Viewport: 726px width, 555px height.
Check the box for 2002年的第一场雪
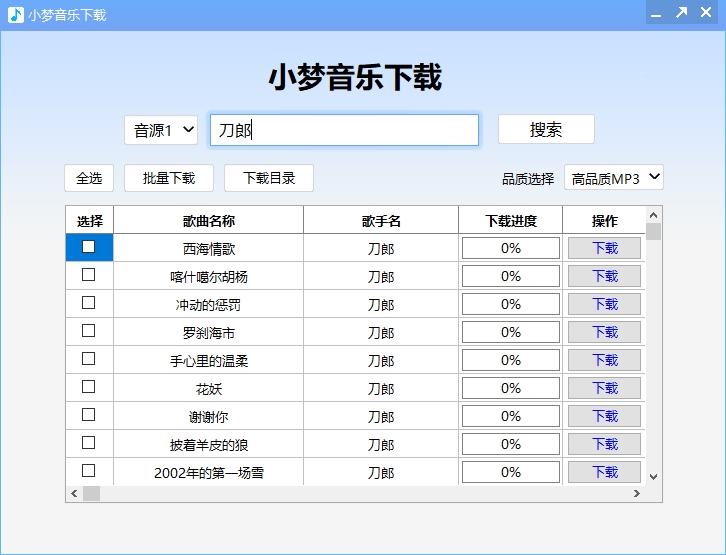tap(89, 471)
